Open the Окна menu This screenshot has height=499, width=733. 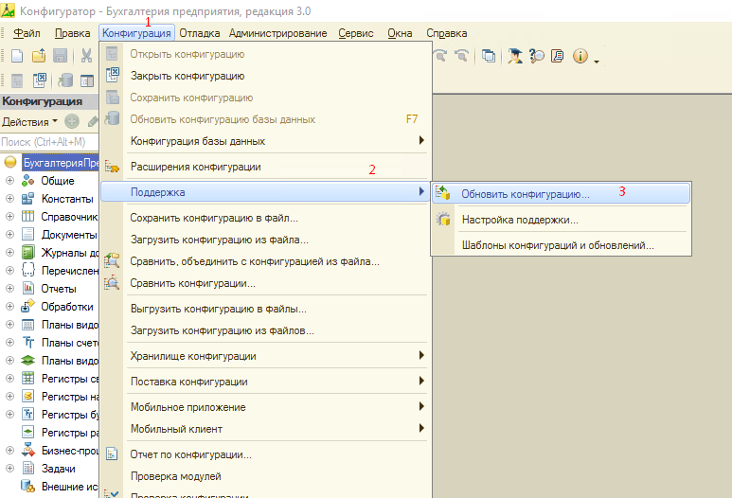[400, 33]
